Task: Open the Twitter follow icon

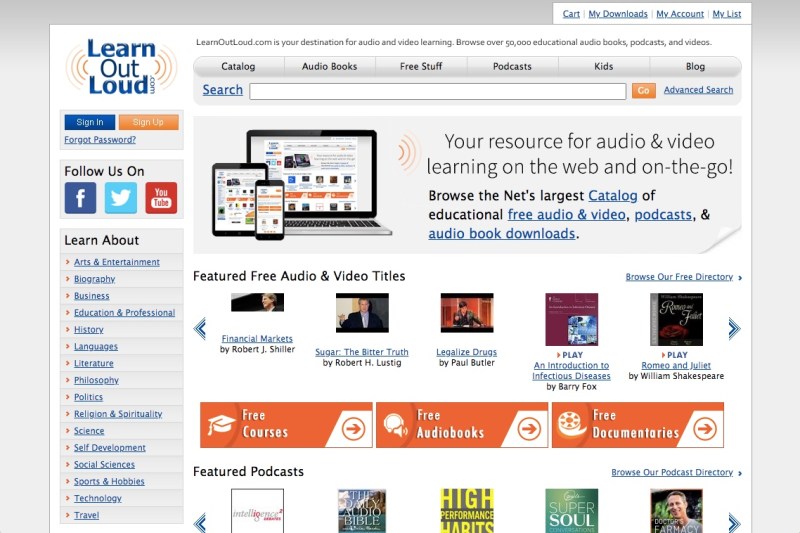Action: tap(121, 198)
